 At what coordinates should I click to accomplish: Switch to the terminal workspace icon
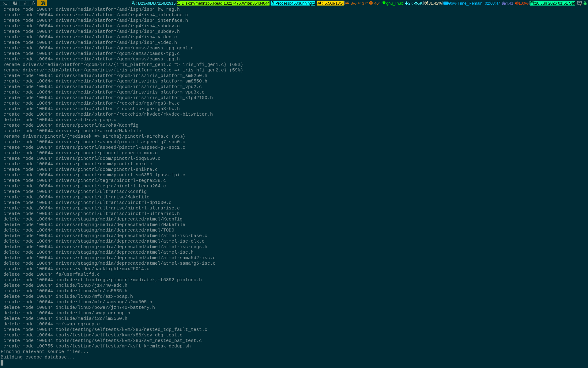tap(5, 3)
